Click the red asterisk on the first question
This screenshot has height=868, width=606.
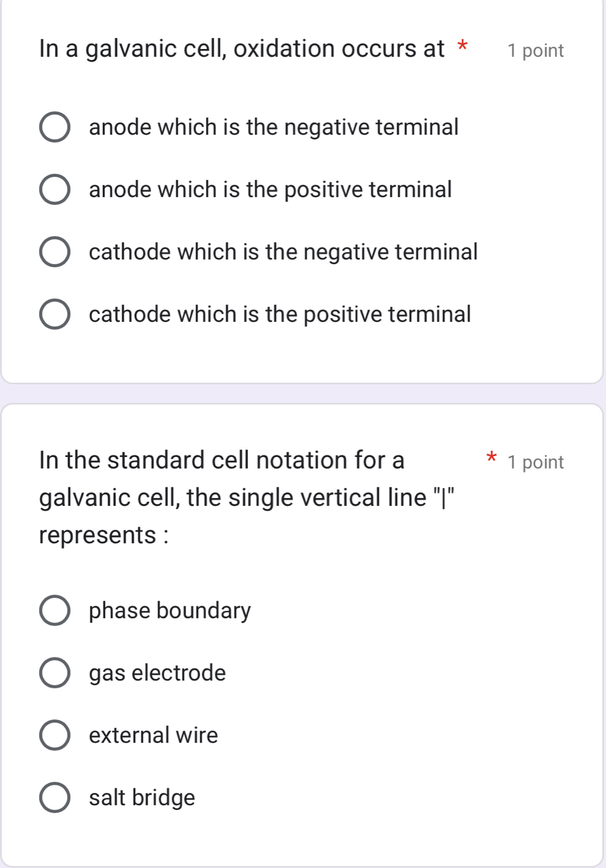tap(463, 46)
